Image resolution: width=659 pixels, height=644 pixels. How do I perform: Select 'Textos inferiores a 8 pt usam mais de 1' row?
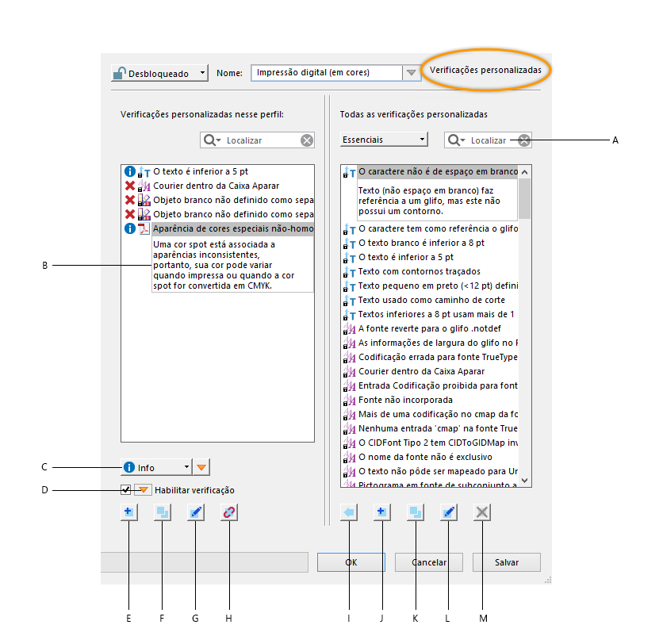[430, 314]
